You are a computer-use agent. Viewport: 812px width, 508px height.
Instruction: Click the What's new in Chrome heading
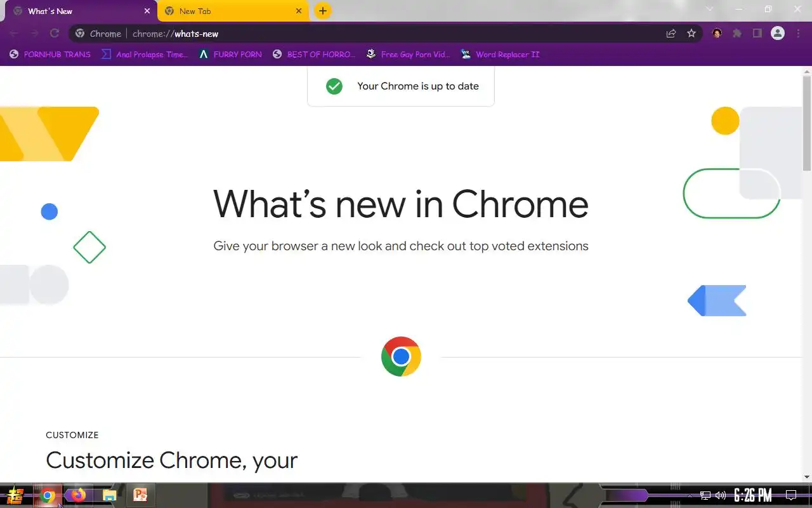click(401, 204)
